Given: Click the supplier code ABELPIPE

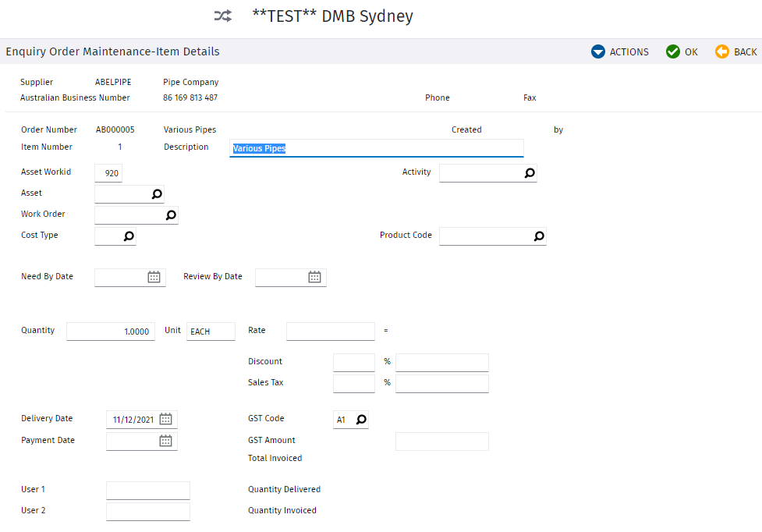Looking at the screenshot, I should coord(113,82).
